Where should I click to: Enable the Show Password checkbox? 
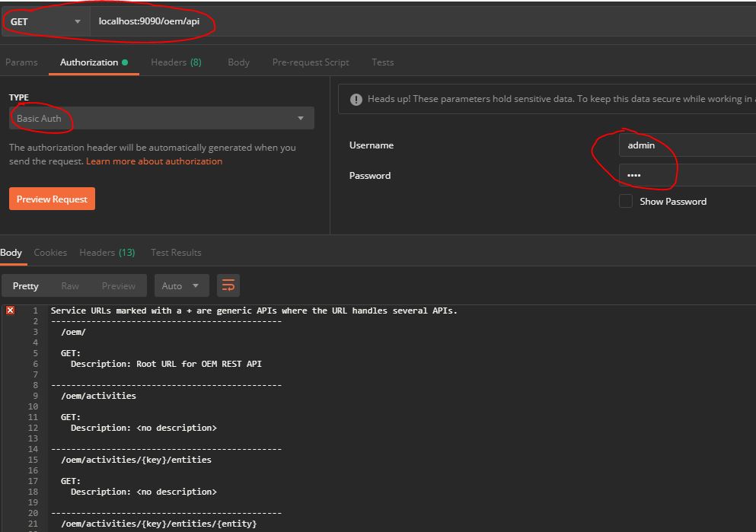(626, 201)
